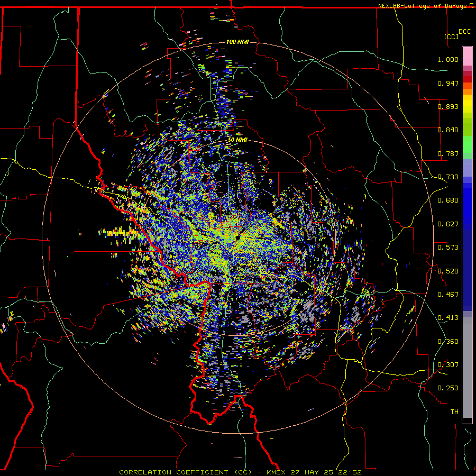Viewport: 476px width, 476px height.
Task: Select the 0.627 legend value
Action: pyautogui.click(x=448, y=224)
